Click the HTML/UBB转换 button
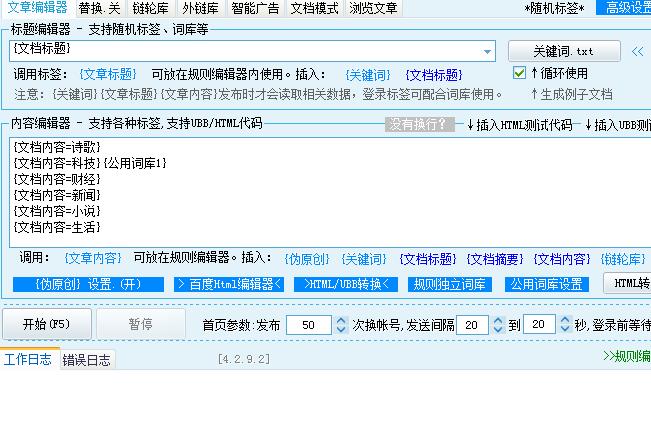This screenshot has width=651, height=439. coord(349,284)
